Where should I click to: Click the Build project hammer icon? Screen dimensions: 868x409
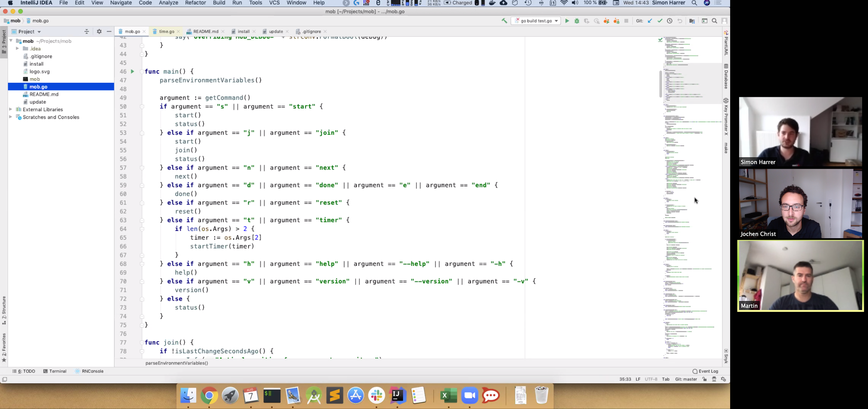tap(504, 21)
